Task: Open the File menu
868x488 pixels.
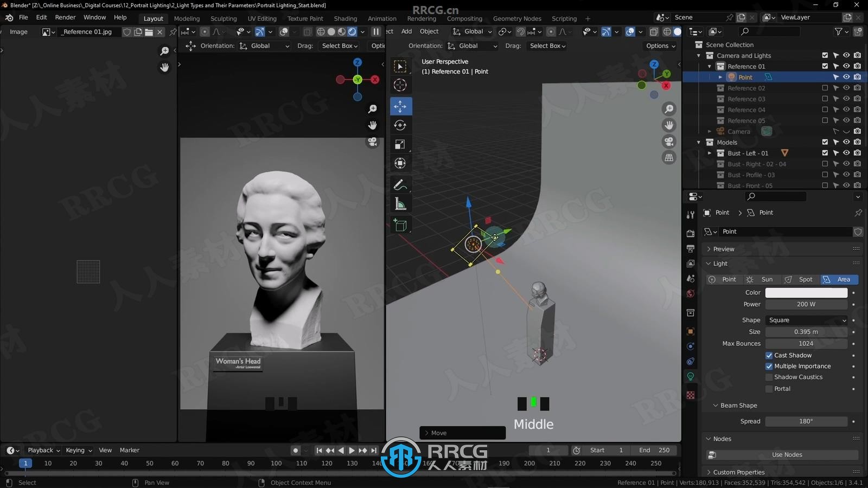Action: tap(23, 17)
